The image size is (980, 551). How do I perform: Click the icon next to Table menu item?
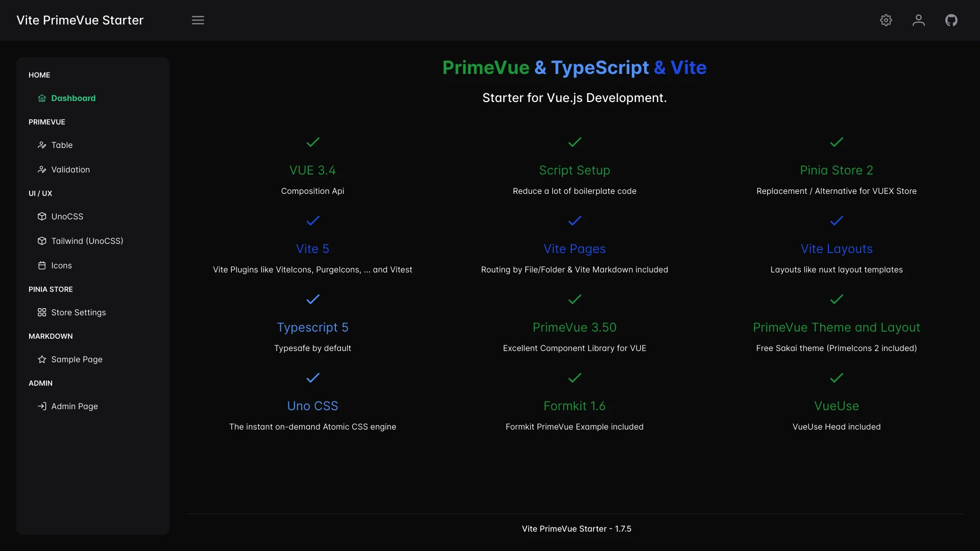pyautogui.click(x=42, y=145)
